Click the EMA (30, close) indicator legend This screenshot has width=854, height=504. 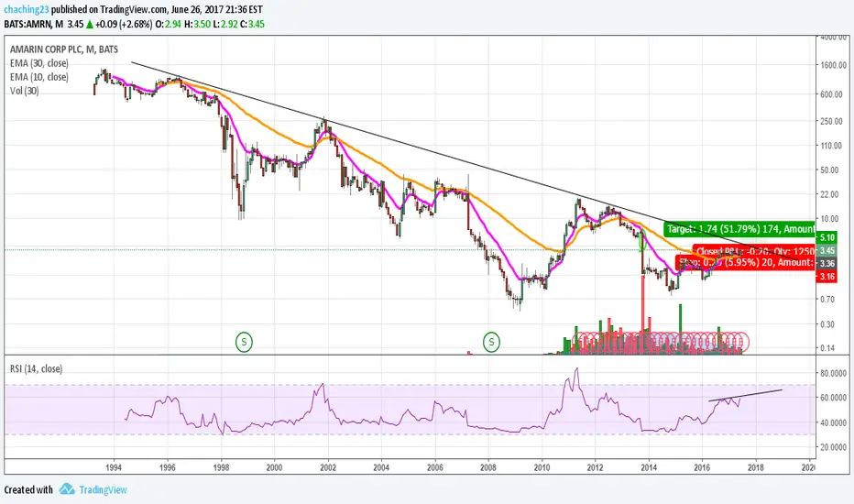pyautogui.click(x=39, y=63)
